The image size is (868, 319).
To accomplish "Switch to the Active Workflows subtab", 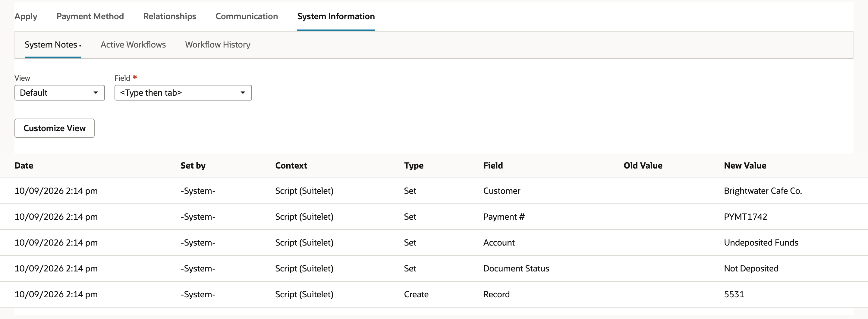I will pyautogui.click(x=133, y=45).
